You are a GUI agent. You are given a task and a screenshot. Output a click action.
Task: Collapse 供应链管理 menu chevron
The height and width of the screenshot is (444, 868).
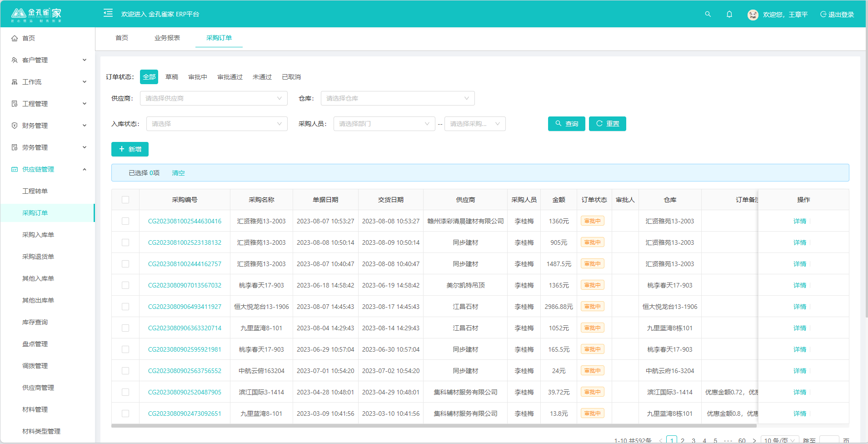click(x=85, y=169)
